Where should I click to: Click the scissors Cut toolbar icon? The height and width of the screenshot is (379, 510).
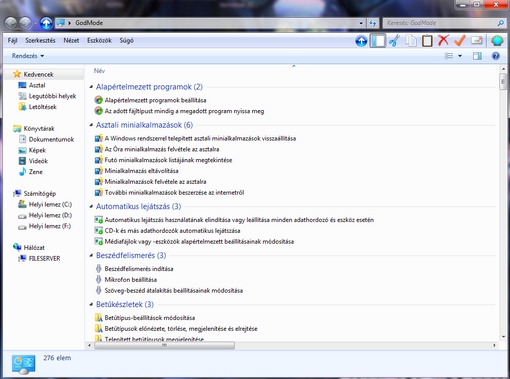[x=394, y=41]
